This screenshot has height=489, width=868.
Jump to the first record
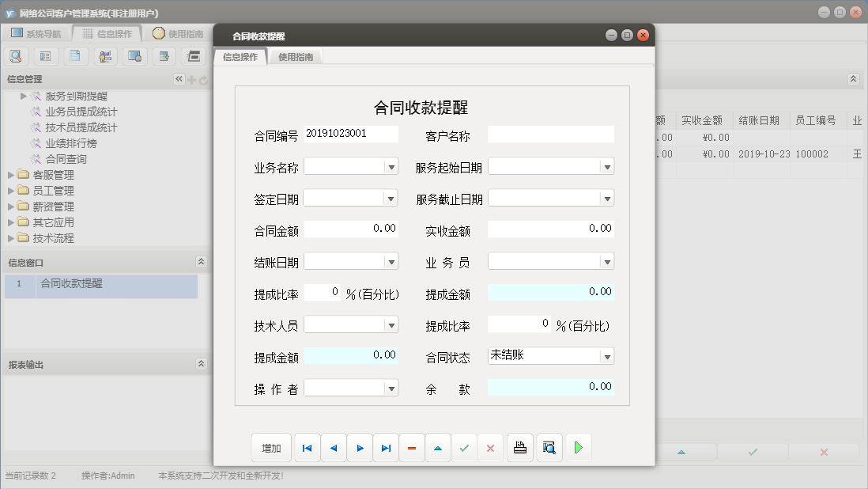(307, 447)
